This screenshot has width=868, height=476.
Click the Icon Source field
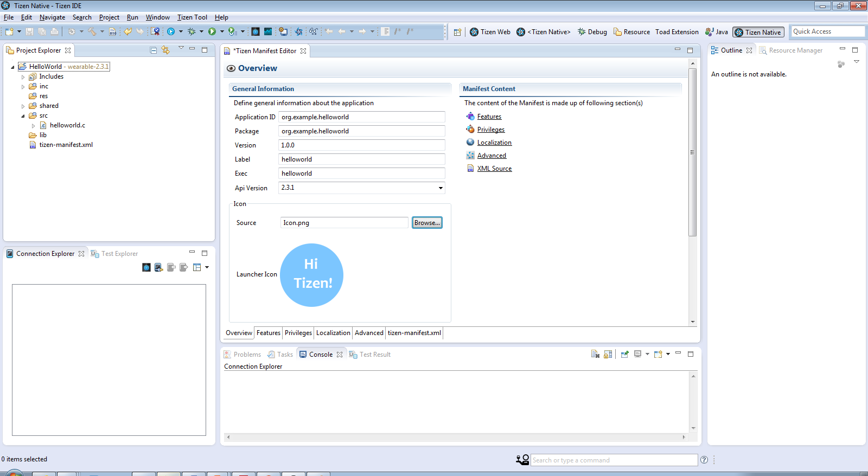click(344, 223)
